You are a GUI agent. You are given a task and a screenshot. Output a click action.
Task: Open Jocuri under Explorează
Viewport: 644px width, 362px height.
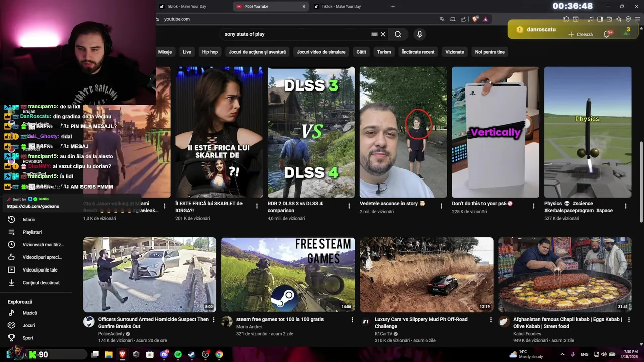point(36,325)
